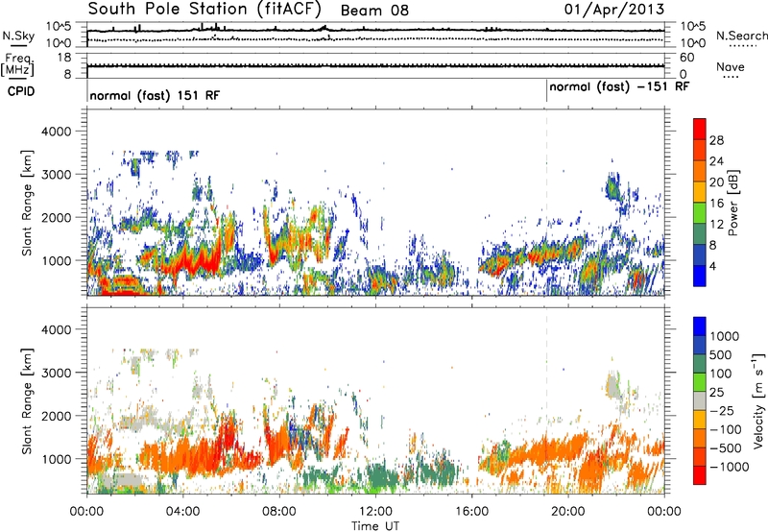The height and width of the screenshot is (532, 768).
Task: Click the gray Velocity segment between 25 and -25
Action: (700, 400)
